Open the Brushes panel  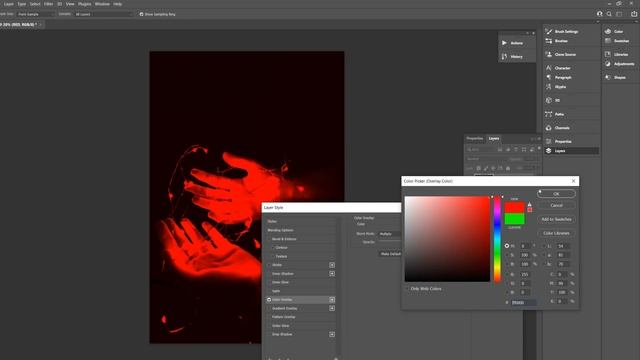(x=557, y=41)
